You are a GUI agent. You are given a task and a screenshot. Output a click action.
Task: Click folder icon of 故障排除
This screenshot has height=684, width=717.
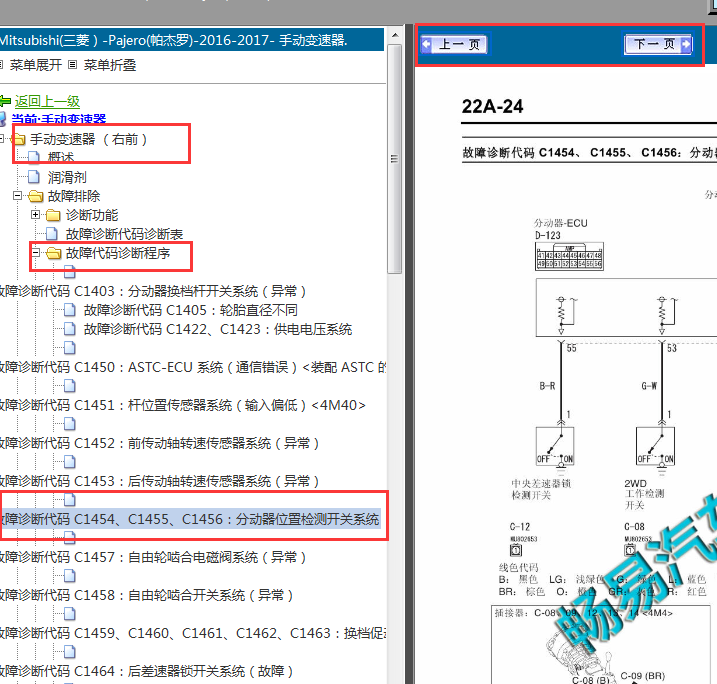pyautogui.click(x=35, y=197)
